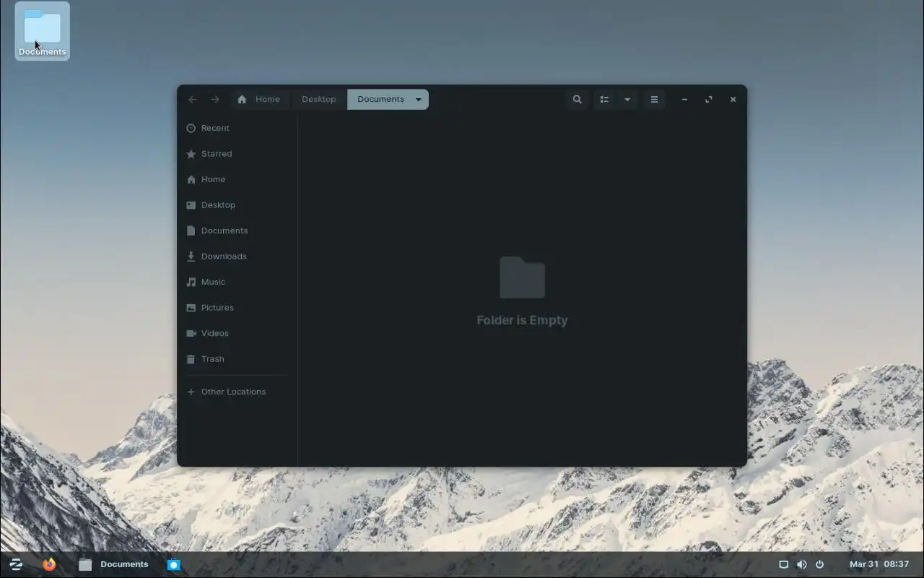The width and height of the screenshot is (924, 578).
Task: Open Other Locations in the sidebar
Action: click(x=237, y=392)
